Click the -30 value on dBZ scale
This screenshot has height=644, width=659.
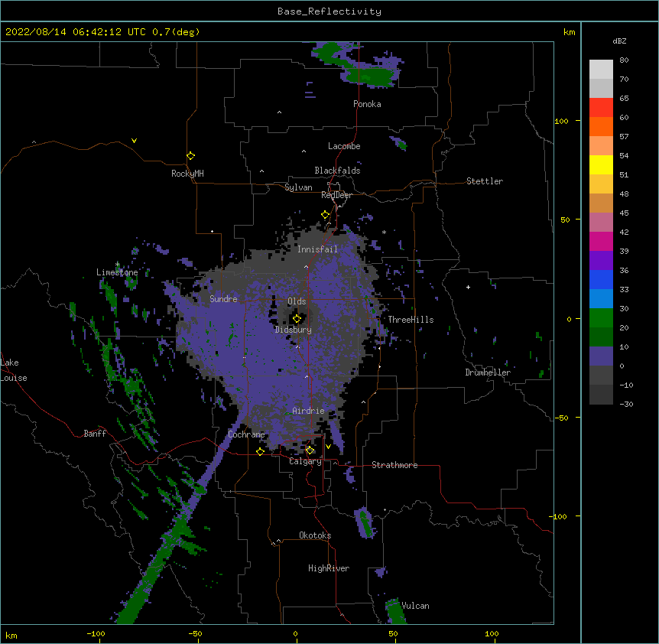[626, 404]
